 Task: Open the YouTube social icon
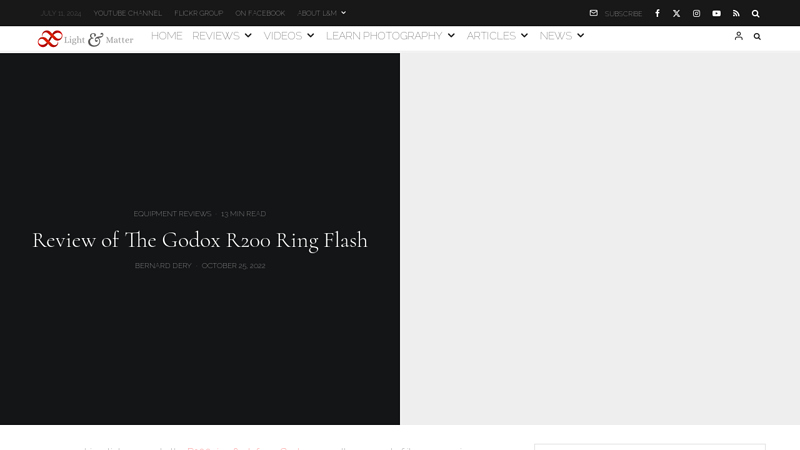[716, 13]
